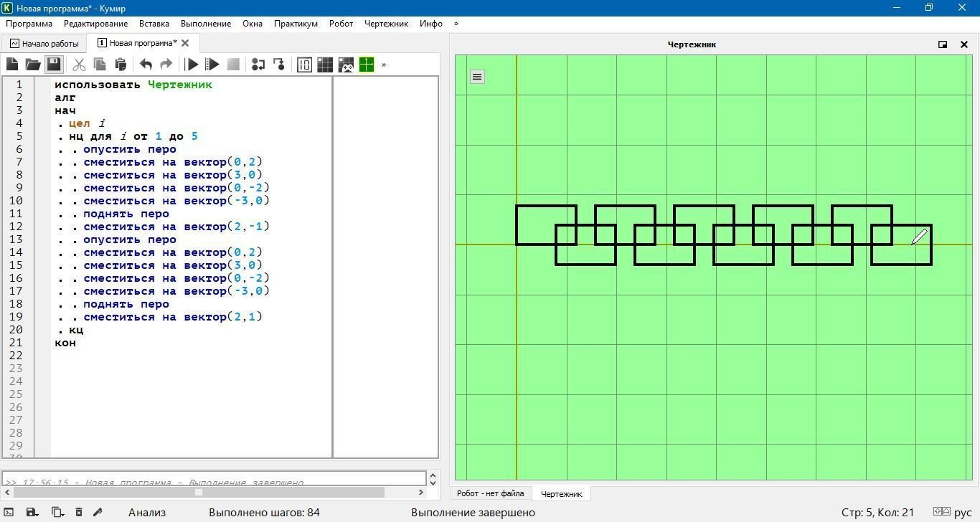Switch to Робот - нет файла tab
The height and width of the screenshot is (522, 980).
coord(491,493)
